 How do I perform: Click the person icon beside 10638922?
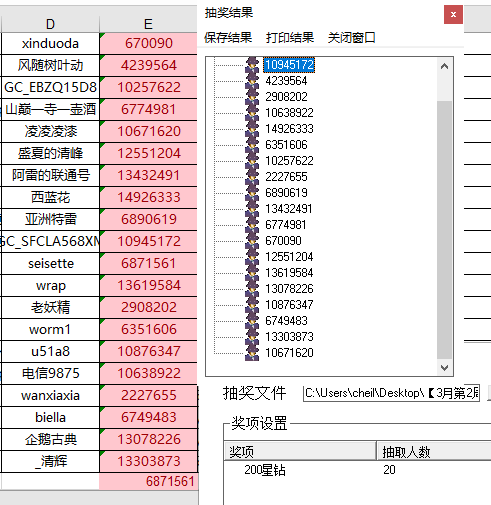(x=252, y=113)
